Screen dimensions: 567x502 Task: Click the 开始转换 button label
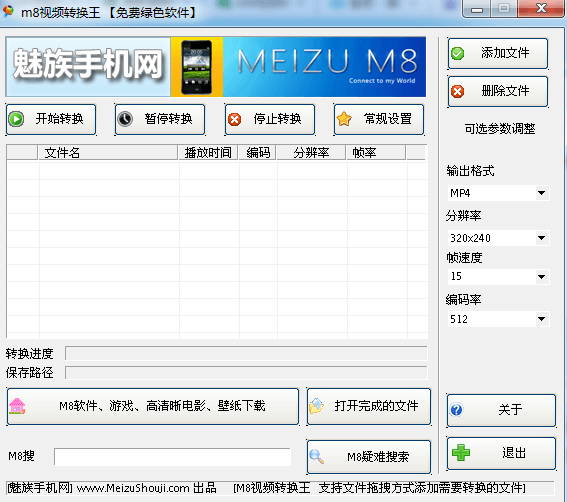coord(59,119)
